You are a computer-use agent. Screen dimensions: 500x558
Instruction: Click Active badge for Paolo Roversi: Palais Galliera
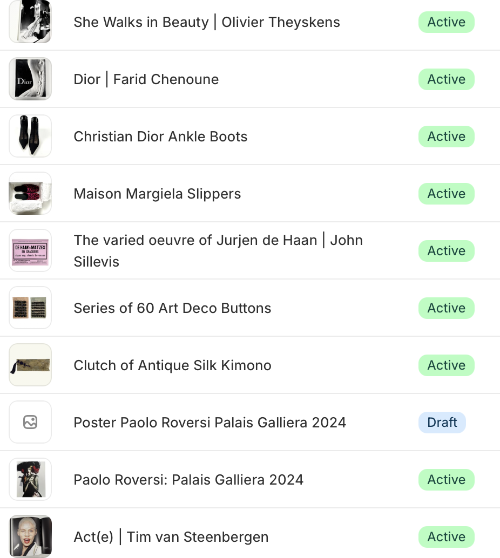tap(446, 480)
